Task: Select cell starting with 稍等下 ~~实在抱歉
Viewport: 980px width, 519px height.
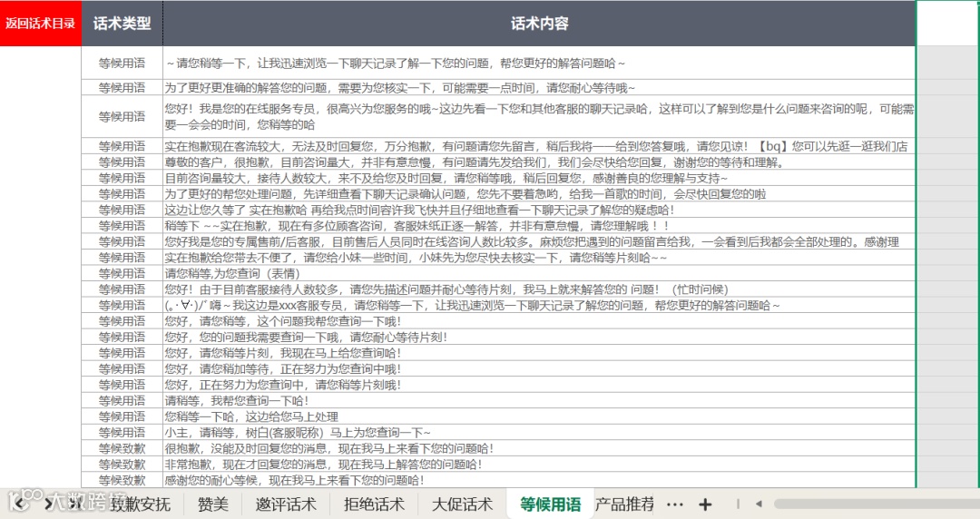Action: [539, 226]
